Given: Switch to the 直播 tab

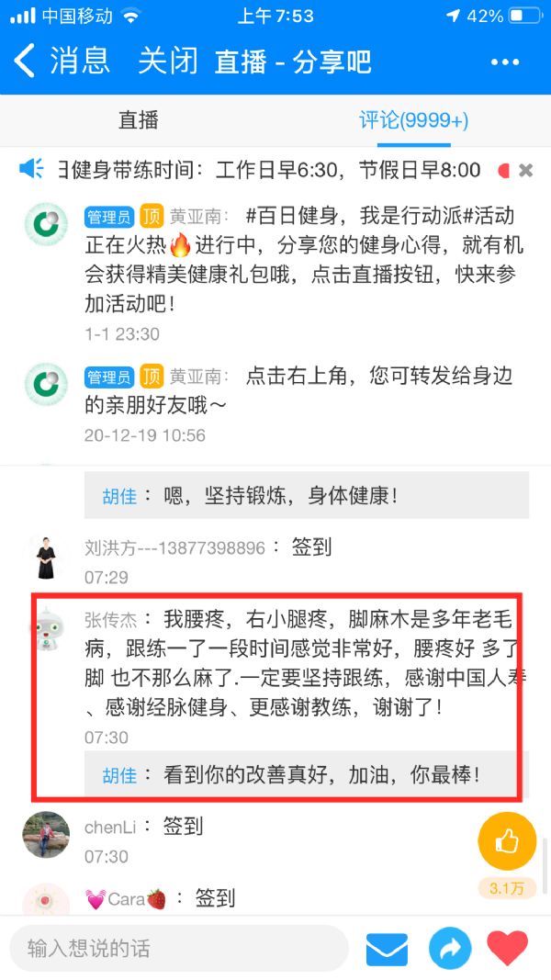Looking at the screenshot, I should 138,120.
